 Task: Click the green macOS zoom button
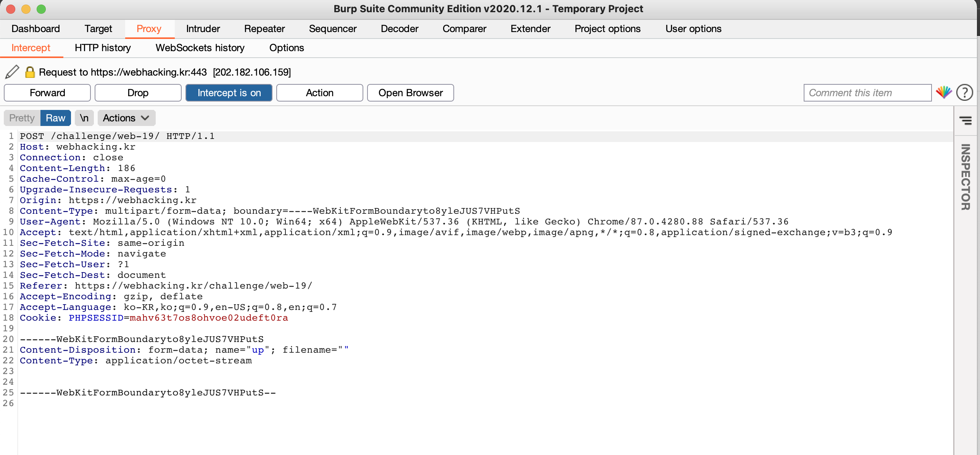tap(41, 9)
